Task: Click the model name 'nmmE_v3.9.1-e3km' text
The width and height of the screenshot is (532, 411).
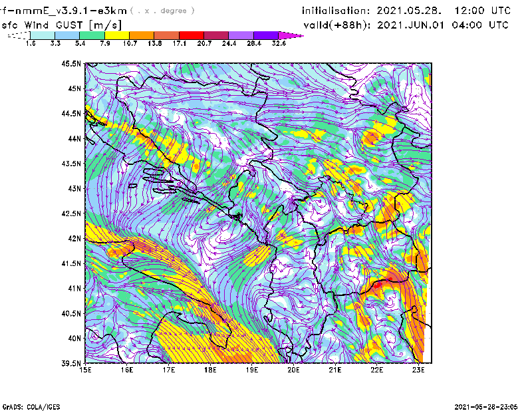Action: coord(70,11)
